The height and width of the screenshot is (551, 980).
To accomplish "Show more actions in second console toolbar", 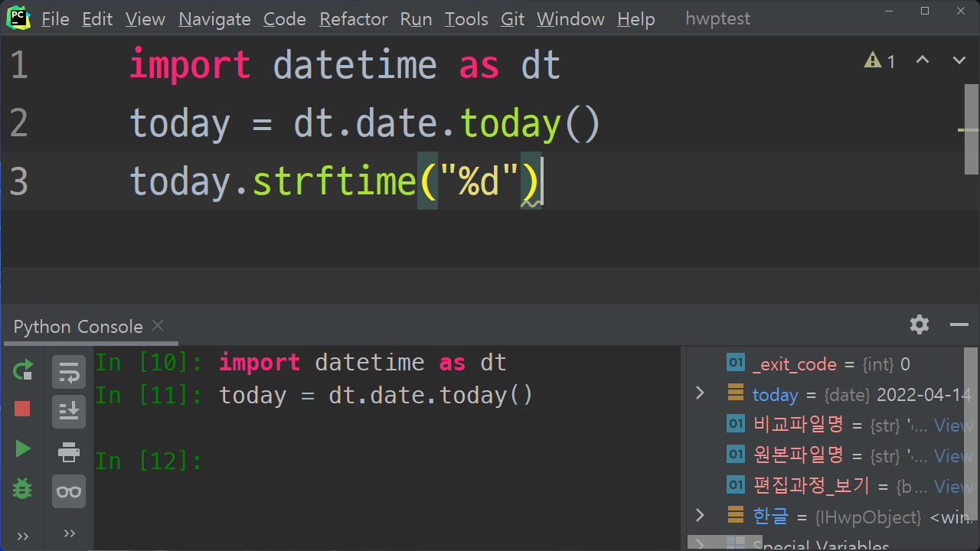I will (69, 533).
